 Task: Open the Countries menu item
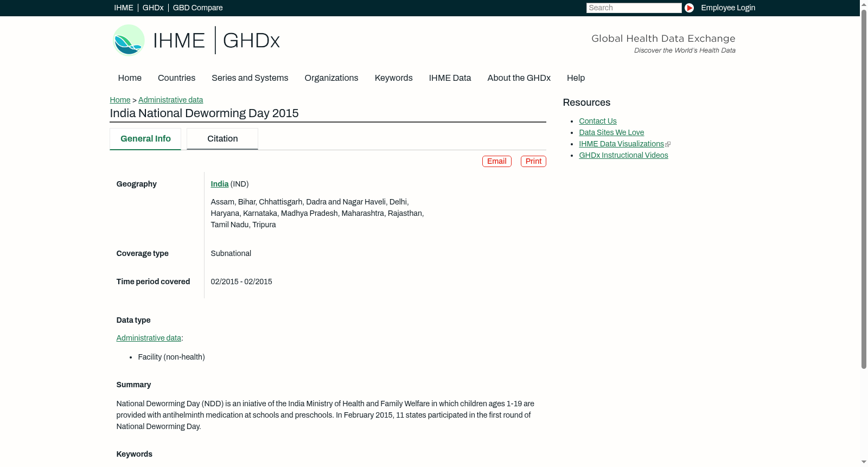[x=176, y=78]
